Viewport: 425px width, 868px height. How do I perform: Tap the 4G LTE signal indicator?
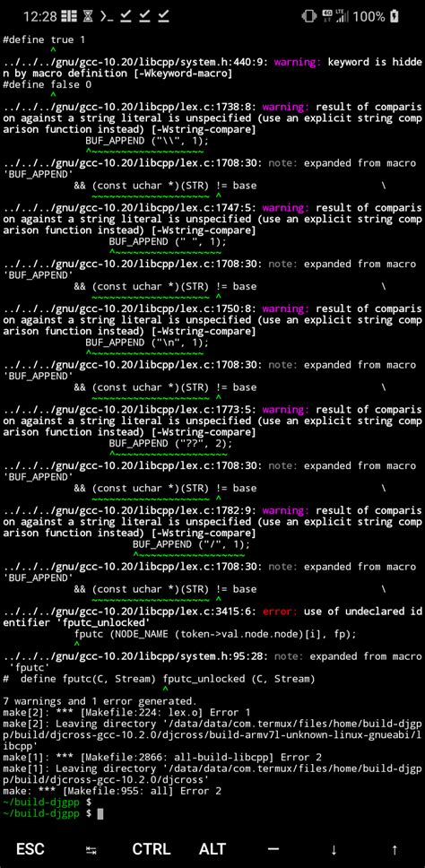[x=334, y=16]
